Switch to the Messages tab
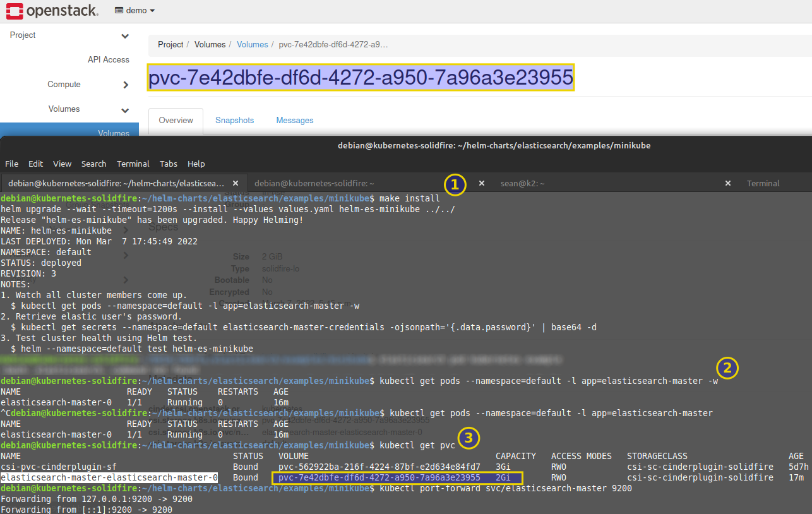 click(x=295, y=121)
